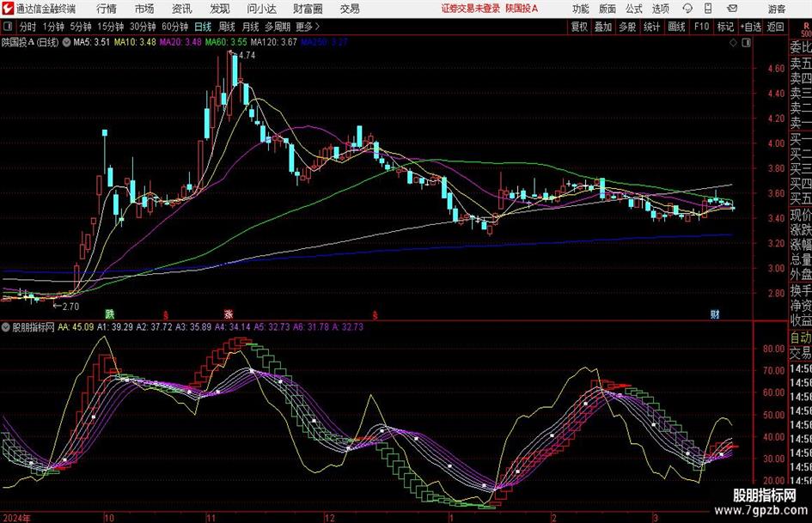Expand the dropdown arrow beside 陕国投A (日线)

66,42
